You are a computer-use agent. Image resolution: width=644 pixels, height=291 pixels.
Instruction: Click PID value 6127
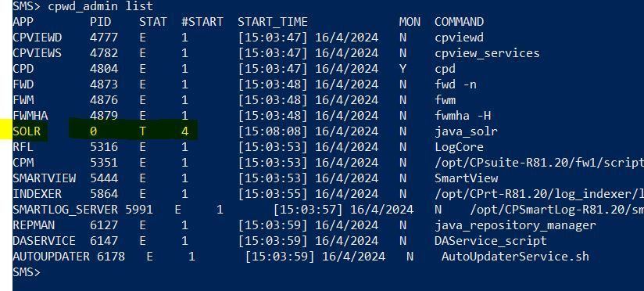click(x=104, y=225)
